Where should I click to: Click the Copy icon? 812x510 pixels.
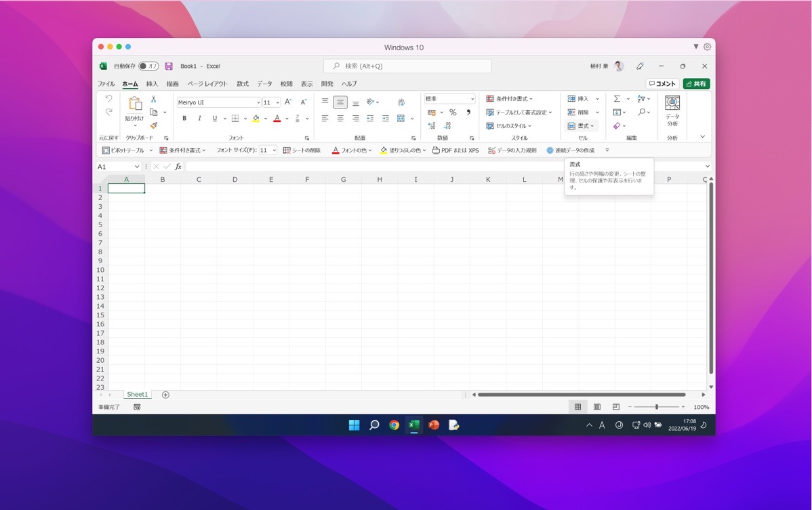pyautogui.click(x=153, y=112)
